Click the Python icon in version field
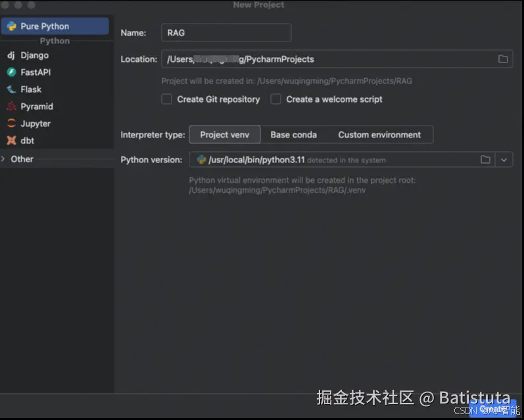This screenshot has height=420, width=524. [x=201, y=160]
